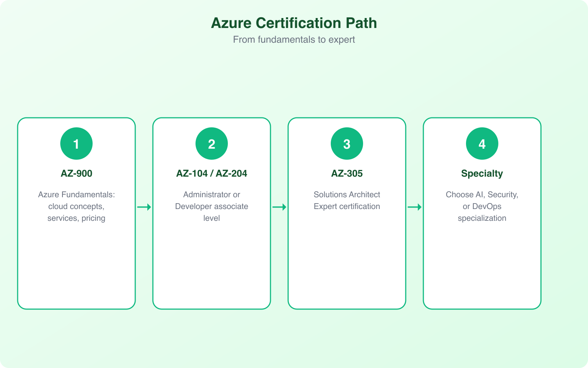
Task: Click the Solutions Architect Expert description text
Action: tap(347, 200)
